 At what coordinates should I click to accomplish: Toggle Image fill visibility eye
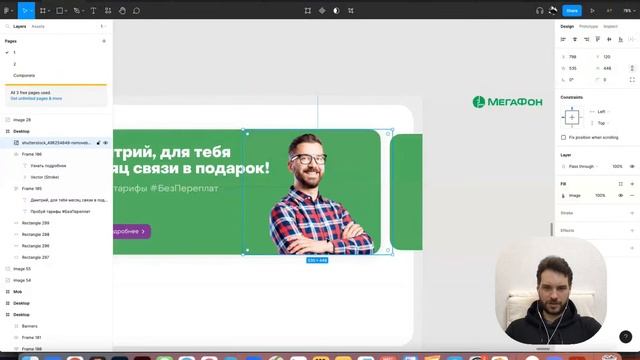pos(620,196)
